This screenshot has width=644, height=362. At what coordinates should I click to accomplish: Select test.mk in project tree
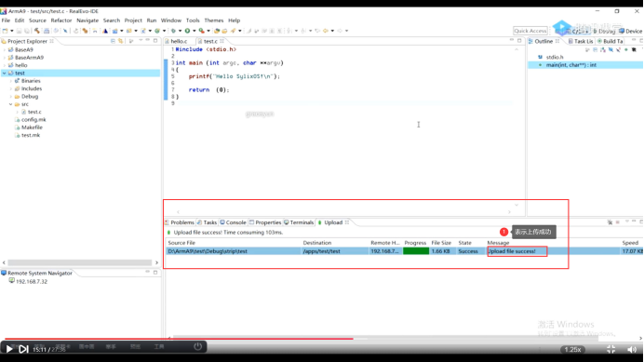(31, 135)
